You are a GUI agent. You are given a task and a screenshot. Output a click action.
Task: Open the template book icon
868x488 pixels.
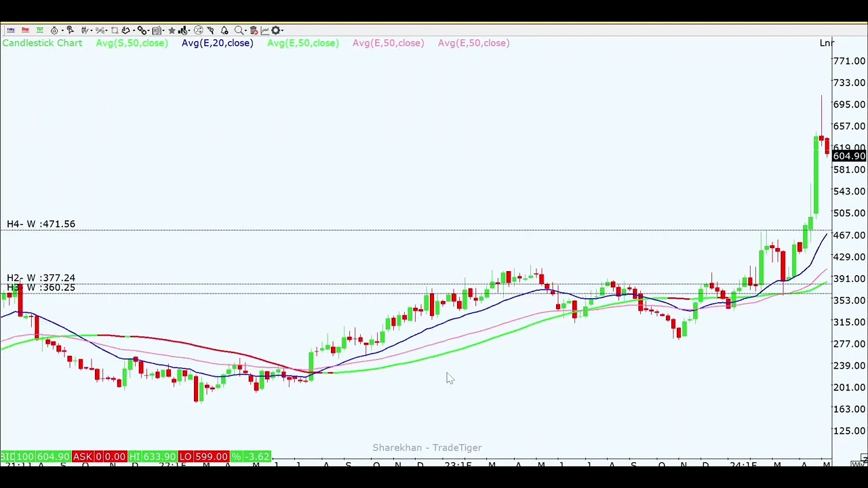157,30
